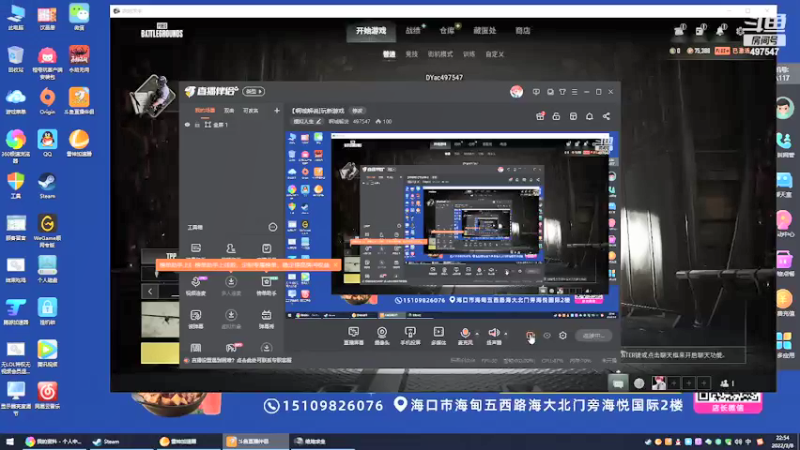Open the 视频连麦 tool in toolbox
Image resolution: width=800 pixels, height=450 pixels.
coord(196,286)
